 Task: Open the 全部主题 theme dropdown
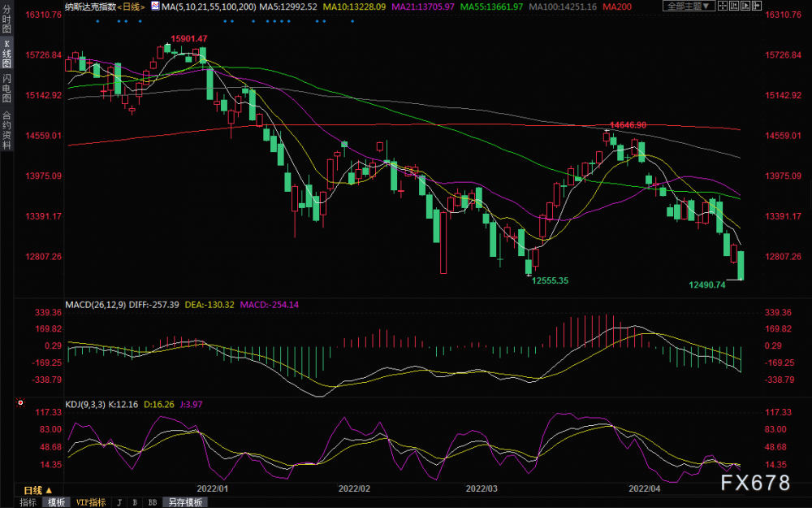coord(689,6)
